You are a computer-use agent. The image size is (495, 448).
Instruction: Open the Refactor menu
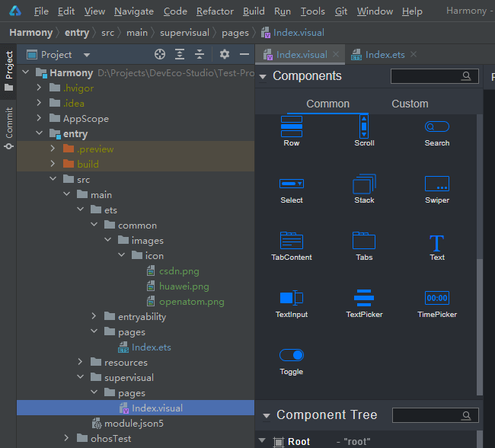pyautogui.click(x=215, y=11)
